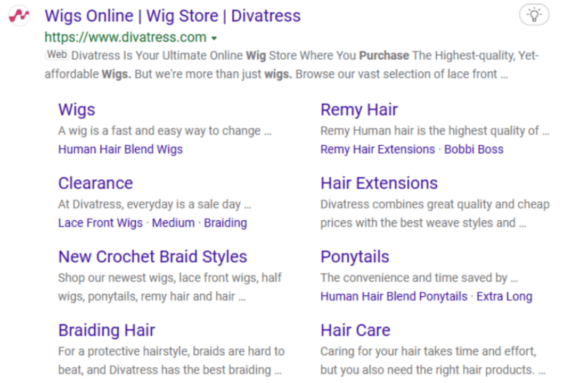Click the text 'Divatress combines great quality and cheap'

click(x=435, y=204)
